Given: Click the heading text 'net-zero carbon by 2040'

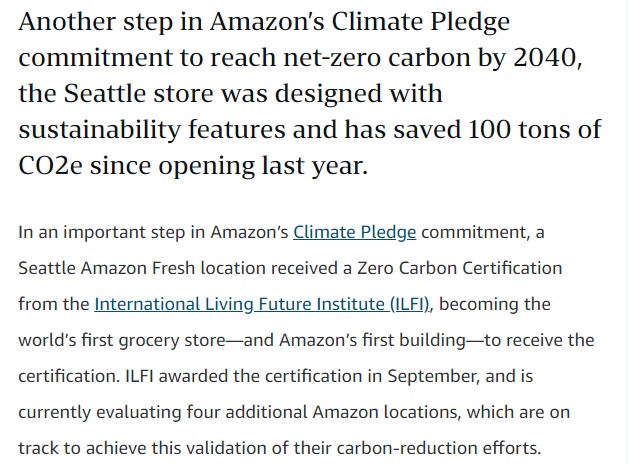Looking at the screenshot, I should 431,57.
